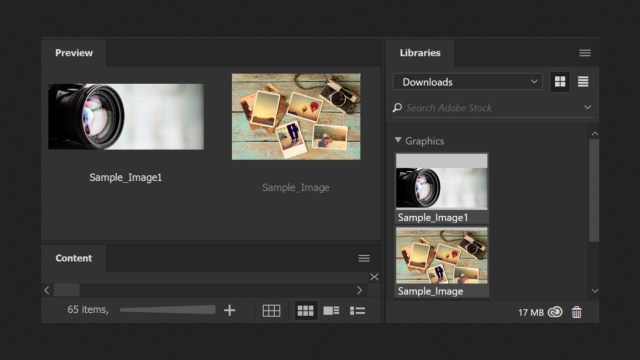Screen dimensions: 640x360
Task: Increase thumbnail size with plus icon
Action: (229, 310)
